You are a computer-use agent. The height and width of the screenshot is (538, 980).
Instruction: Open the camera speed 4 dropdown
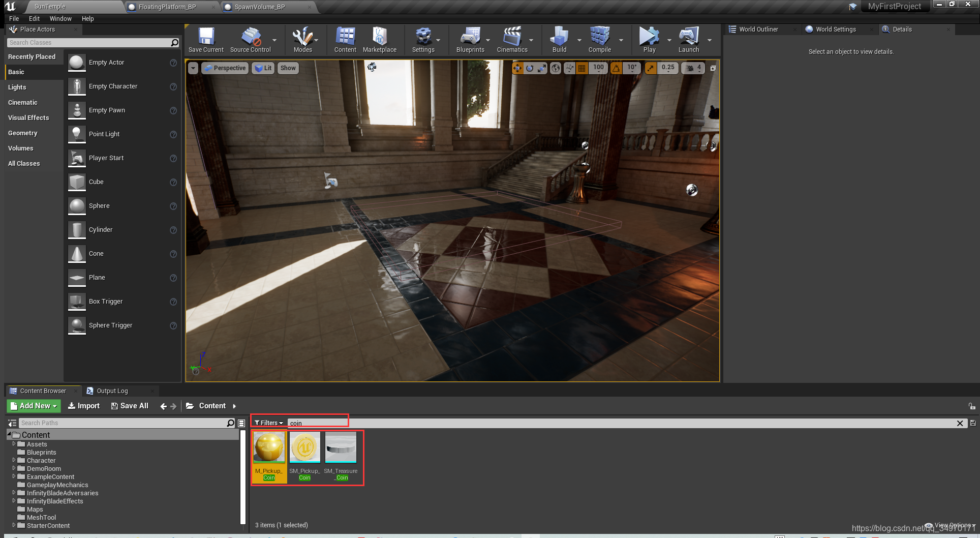pos(693,68)
